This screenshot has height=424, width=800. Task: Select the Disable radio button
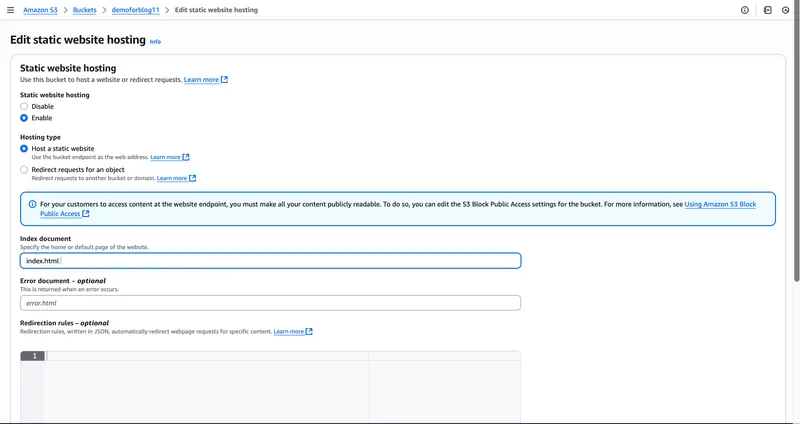[x=24, y=107]
